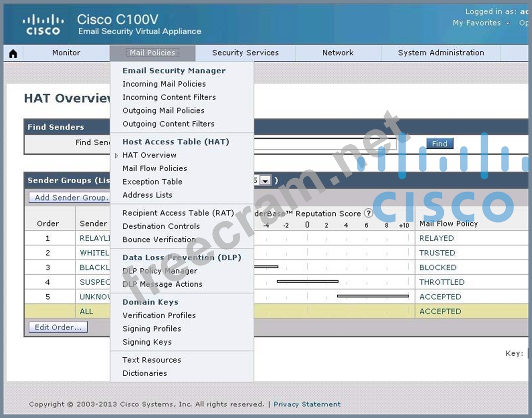Viewport: 532px width, 418px height.
Task: Open Dictionaries menu entry
Action: coord(144,373)
